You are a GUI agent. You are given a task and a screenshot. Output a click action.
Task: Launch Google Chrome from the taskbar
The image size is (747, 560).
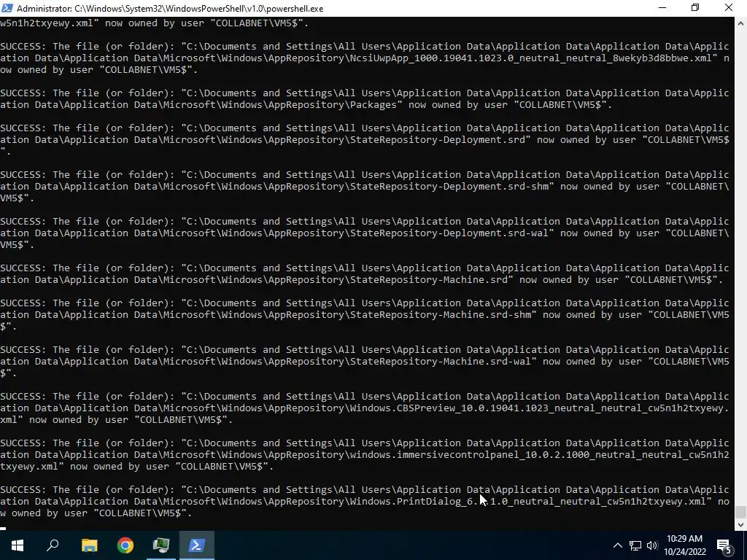click(x=125, y=545)
